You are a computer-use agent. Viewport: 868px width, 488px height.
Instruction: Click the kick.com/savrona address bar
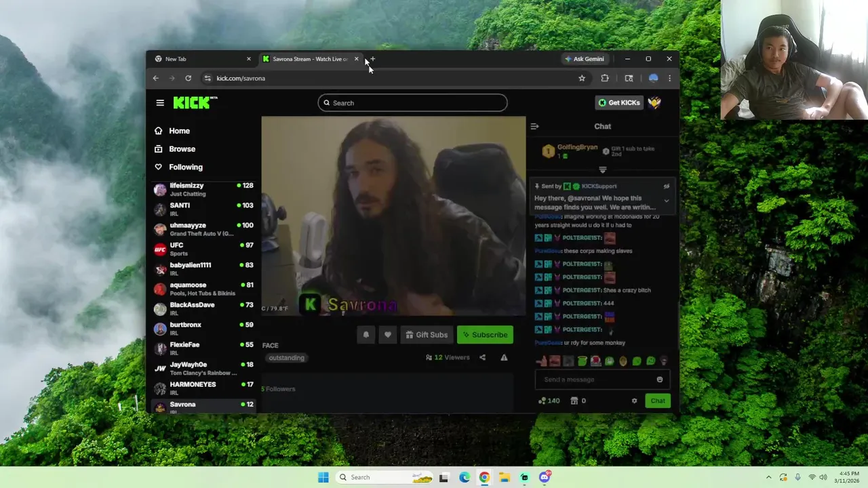393,78
